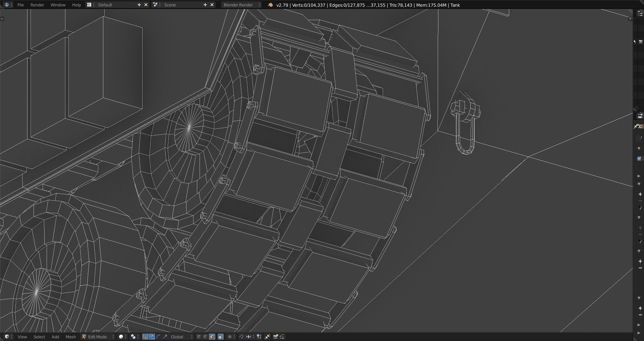Open the Help menu
644x341 pixels.
76,5
